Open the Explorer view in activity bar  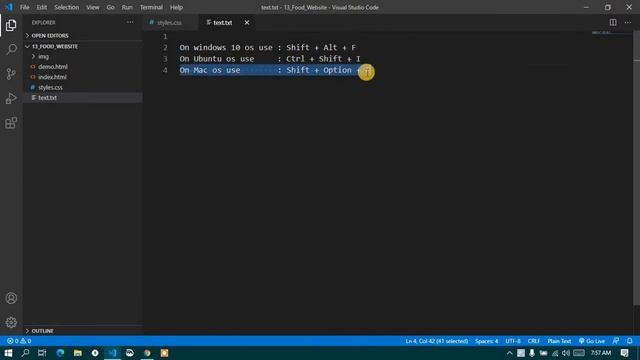pos(11,25)
